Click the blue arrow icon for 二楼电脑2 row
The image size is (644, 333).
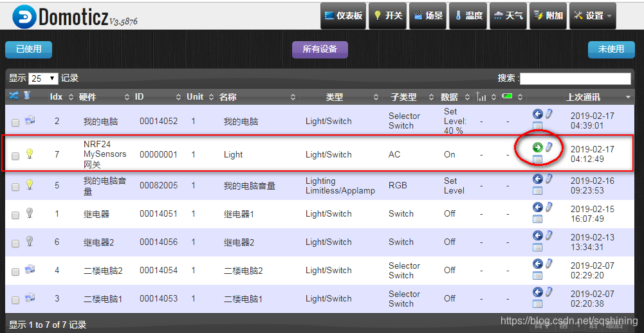point(537,264)
